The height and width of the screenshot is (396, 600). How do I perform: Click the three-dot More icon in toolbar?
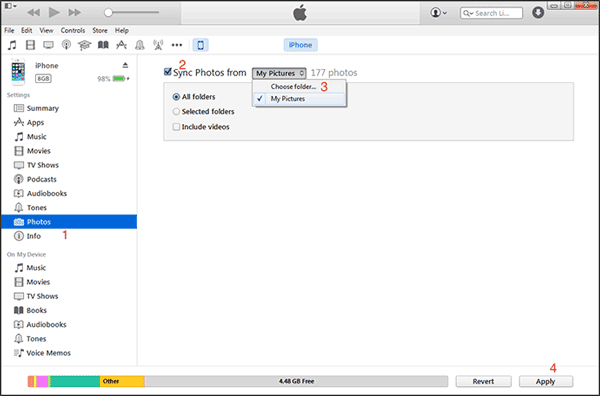pos(177,45)
